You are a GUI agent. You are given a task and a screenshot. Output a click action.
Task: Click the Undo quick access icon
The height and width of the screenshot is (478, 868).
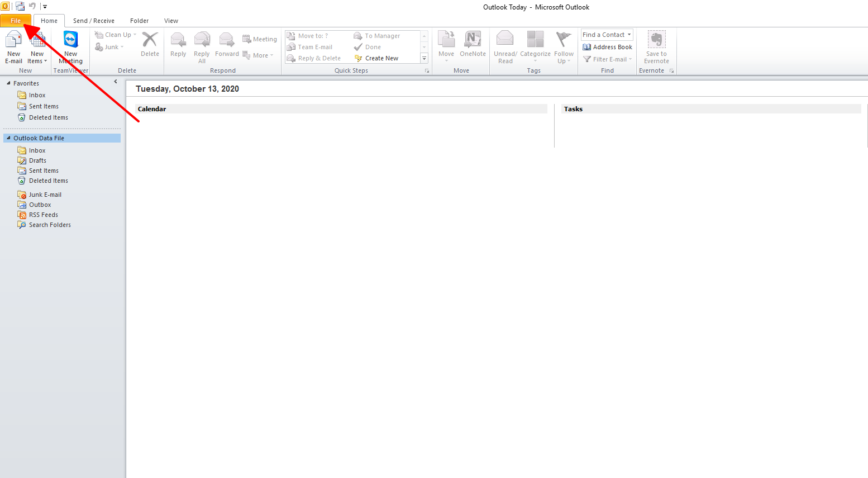click(32, 7)
